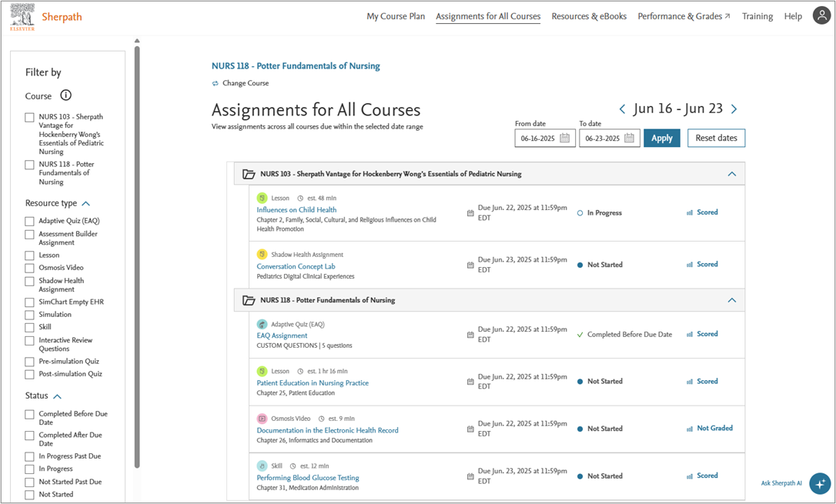Viewport: 836px width, 504px height.
Task: Check the Not Started status filter
Action: pos(29,495)
